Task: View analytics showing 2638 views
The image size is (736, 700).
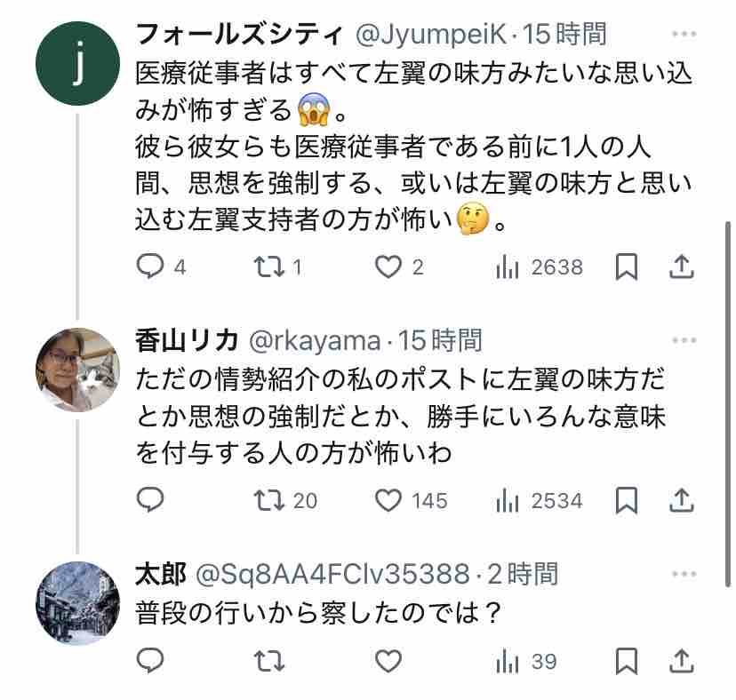Action: point(539,266)
